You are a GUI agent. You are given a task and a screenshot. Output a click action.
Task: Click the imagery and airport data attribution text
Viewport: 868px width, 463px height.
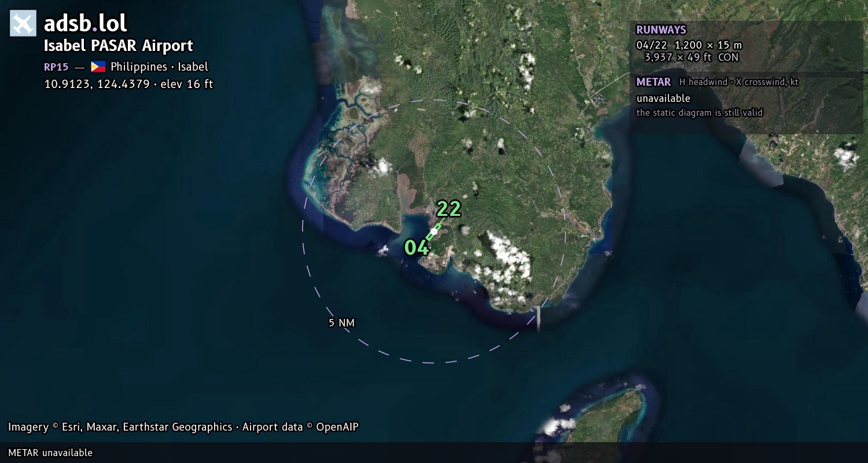pos(183,427)
